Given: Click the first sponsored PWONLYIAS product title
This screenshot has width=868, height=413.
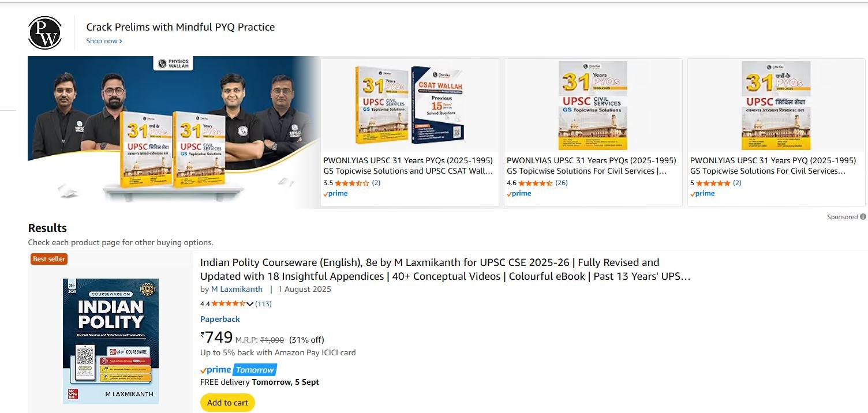Looking at the screenshot, I should [x=407, y=166].
